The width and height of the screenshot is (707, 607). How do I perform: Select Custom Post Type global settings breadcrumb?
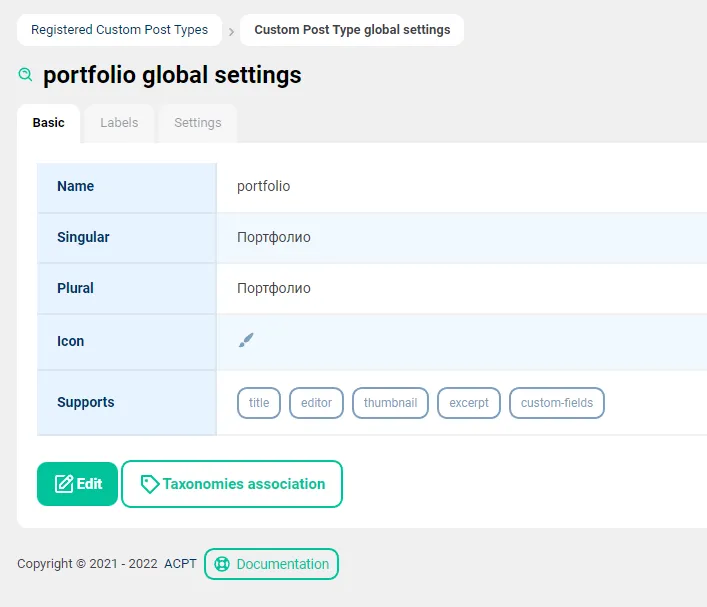tap(352, 30)
